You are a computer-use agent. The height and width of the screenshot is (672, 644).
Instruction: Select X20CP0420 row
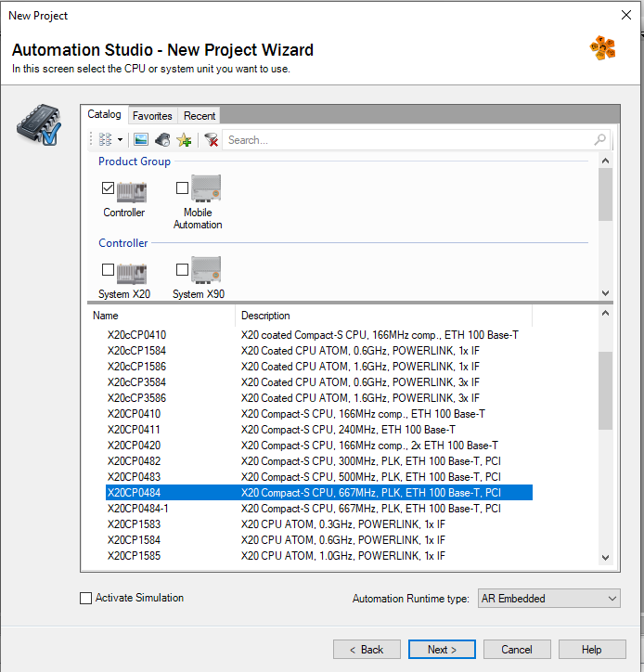tap(319, 446)
